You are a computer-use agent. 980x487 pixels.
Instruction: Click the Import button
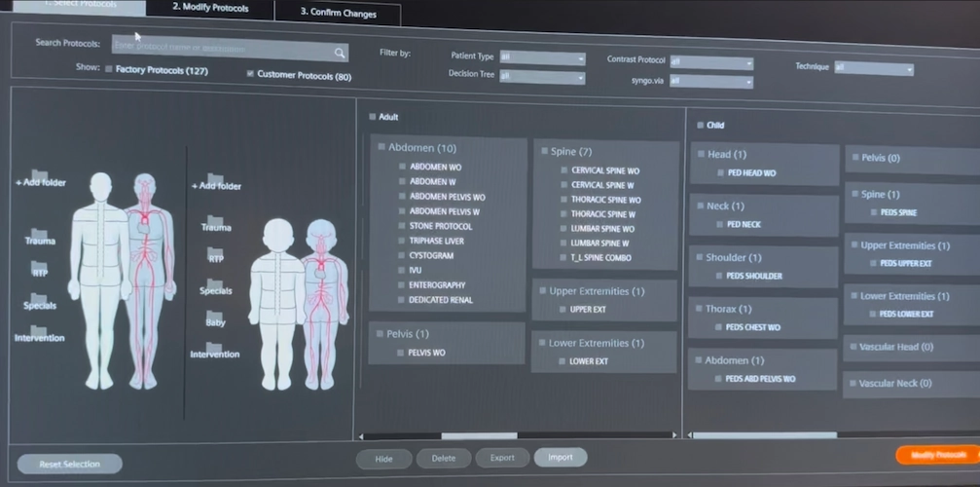coord(560,457)
